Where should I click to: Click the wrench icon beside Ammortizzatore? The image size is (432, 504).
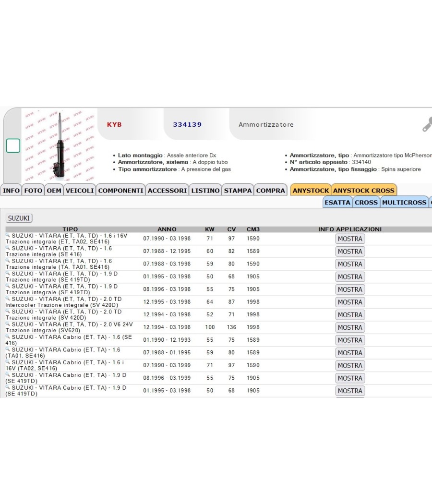pos(427,124)
